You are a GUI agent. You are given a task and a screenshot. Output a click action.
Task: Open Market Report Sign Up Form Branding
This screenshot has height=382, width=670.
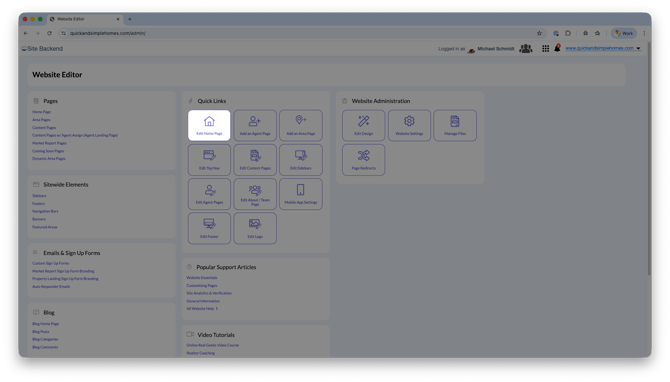(63, 271)
